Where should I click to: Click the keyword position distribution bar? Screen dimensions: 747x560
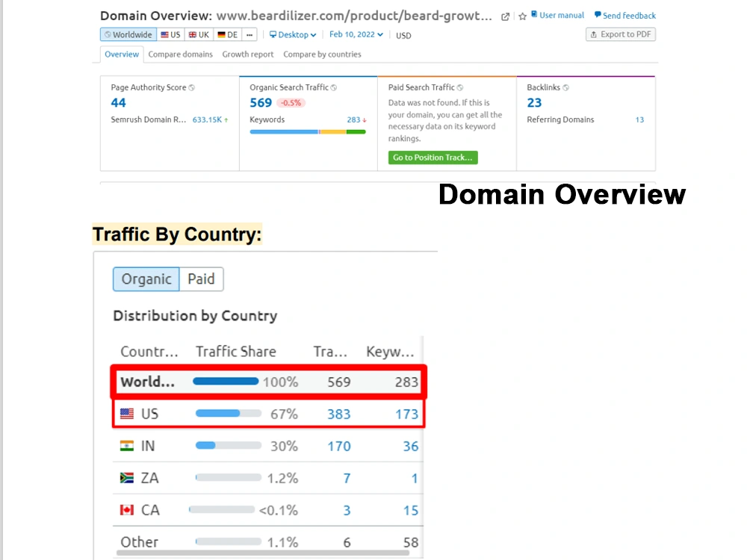point(308,132)
